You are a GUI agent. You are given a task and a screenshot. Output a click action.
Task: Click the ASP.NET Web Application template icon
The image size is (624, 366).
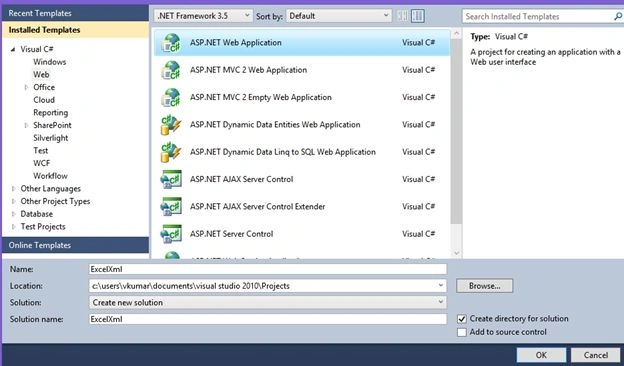click(171, 43)
